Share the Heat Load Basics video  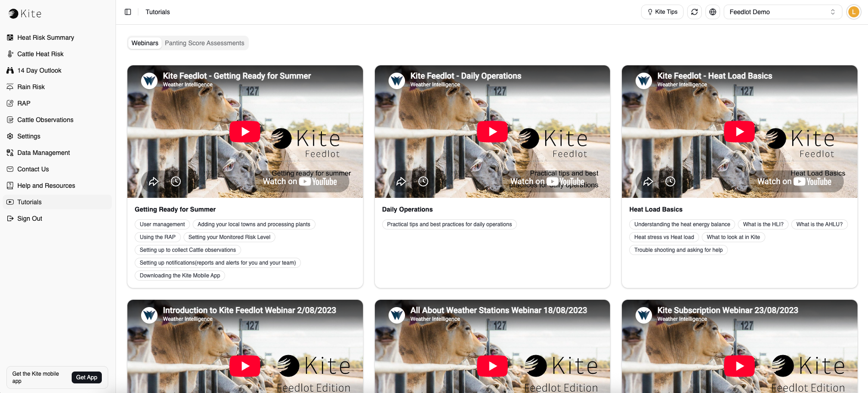click(x=648, y=181)
